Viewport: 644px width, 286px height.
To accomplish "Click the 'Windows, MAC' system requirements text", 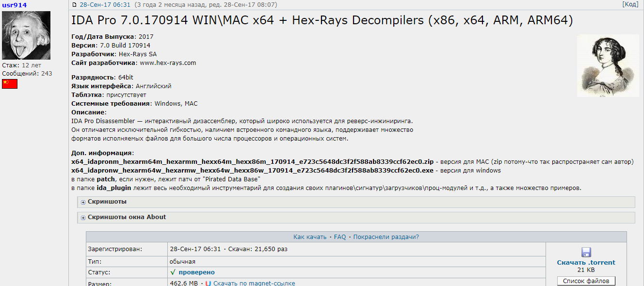I will point(176,104).
